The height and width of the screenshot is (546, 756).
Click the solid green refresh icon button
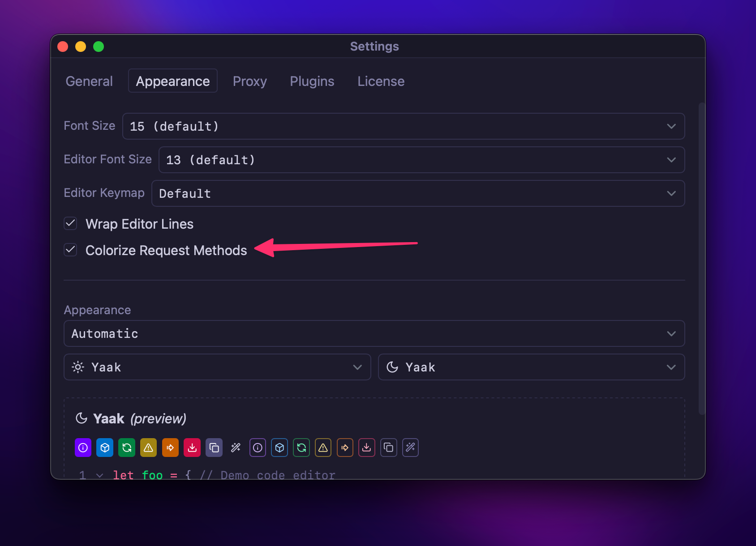(127, 448)
